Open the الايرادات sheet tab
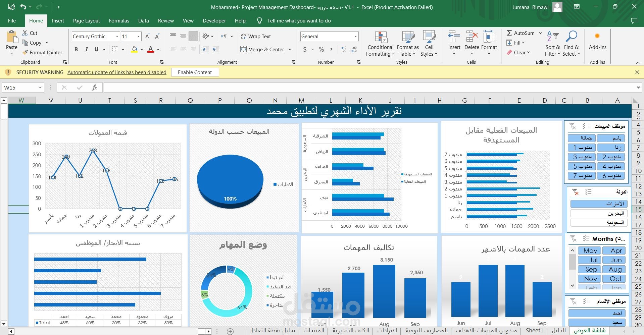The width and height of the screenshot is (644, 335). pos(387,330)
